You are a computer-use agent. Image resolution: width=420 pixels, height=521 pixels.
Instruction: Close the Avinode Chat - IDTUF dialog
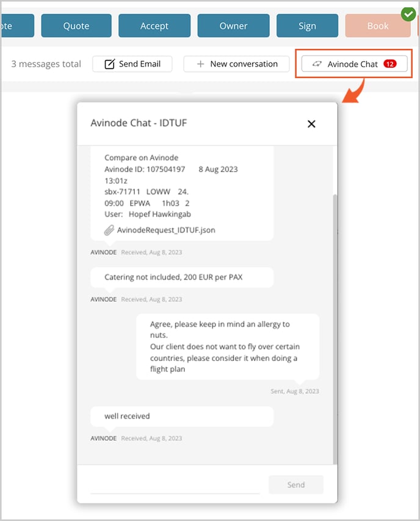click(311, 124)
